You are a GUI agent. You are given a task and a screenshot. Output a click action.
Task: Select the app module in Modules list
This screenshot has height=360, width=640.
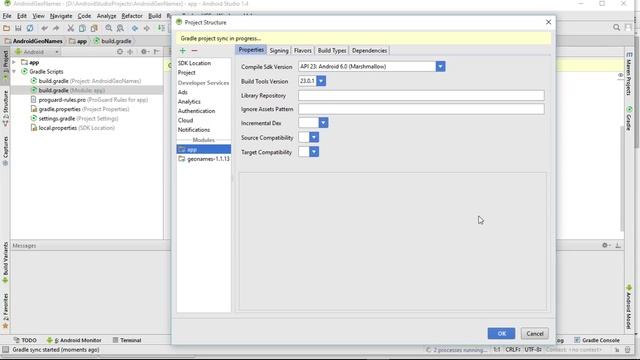coord(204,149)
